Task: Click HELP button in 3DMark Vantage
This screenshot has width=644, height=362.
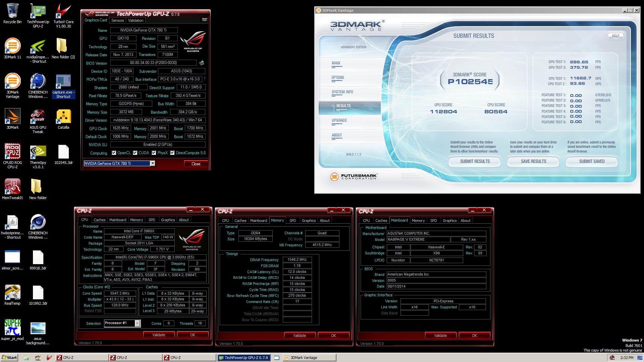Action: pos(615,36)
